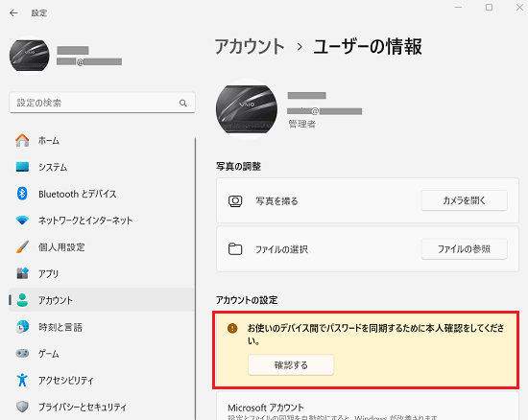Minimize the 設定 window
Screen dimensions: 528x420
pos(458,7)
